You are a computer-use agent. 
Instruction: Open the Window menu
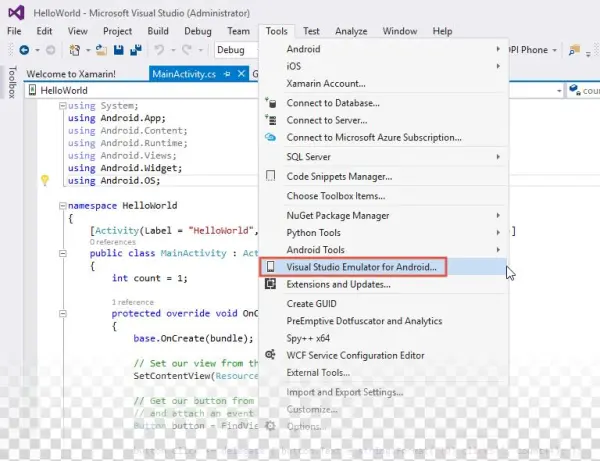point(400,31)
